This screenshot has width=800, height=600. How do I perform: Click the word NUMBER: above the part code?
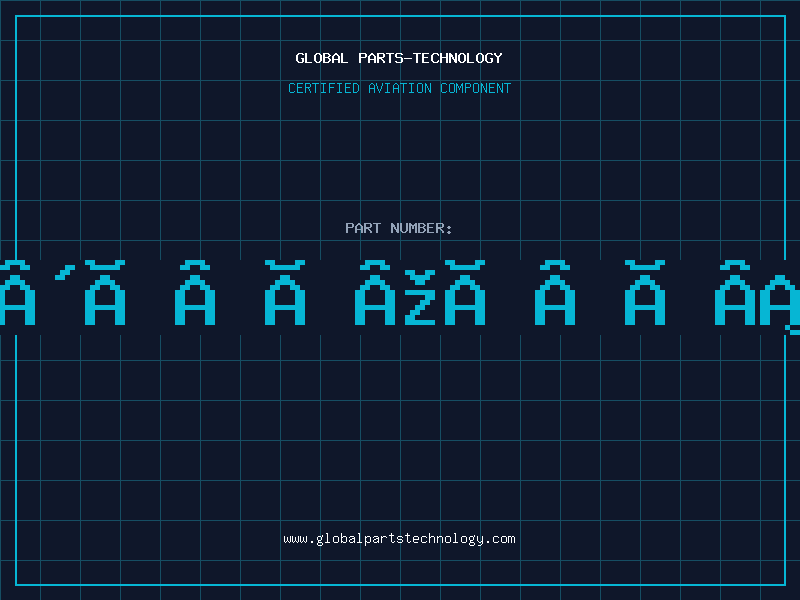coord(422,228)
